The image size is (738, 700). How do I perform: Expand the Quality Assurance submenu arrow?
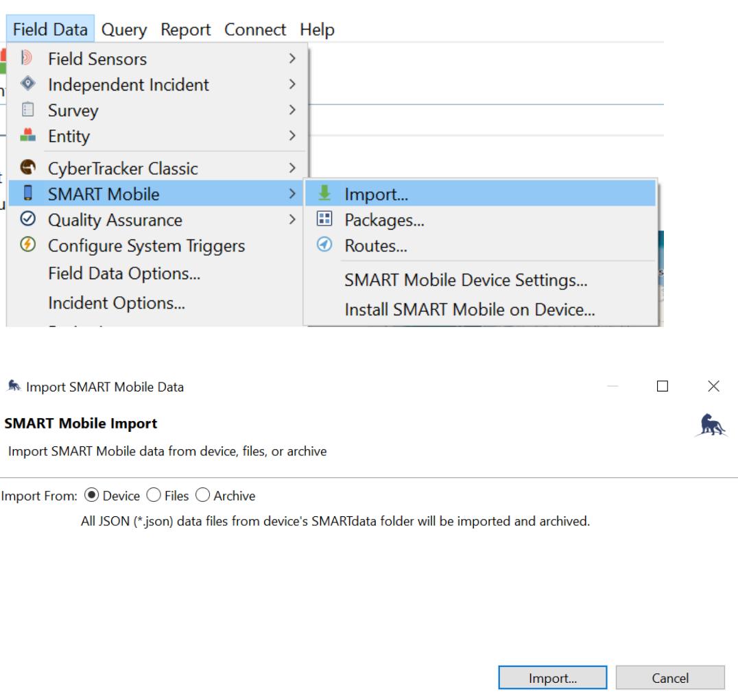pyautogui.click(x=293, y=220)
